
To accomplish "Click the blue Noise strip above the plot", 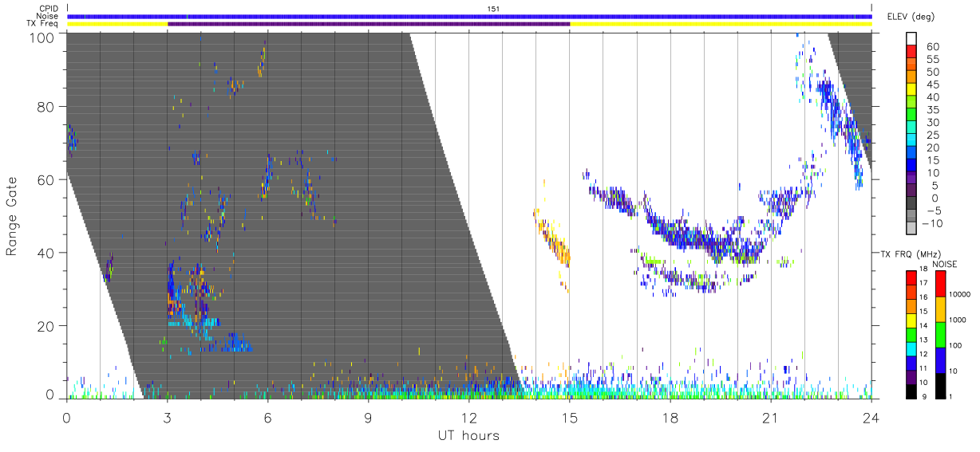I will coord(469,16).
